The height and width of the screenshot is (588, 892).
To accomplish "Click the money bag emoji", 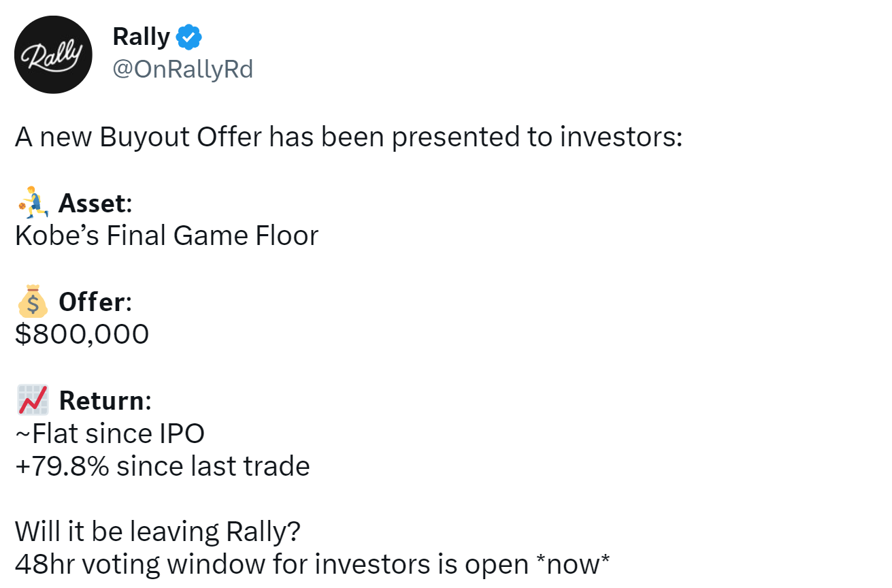I will tap(33, 301).
